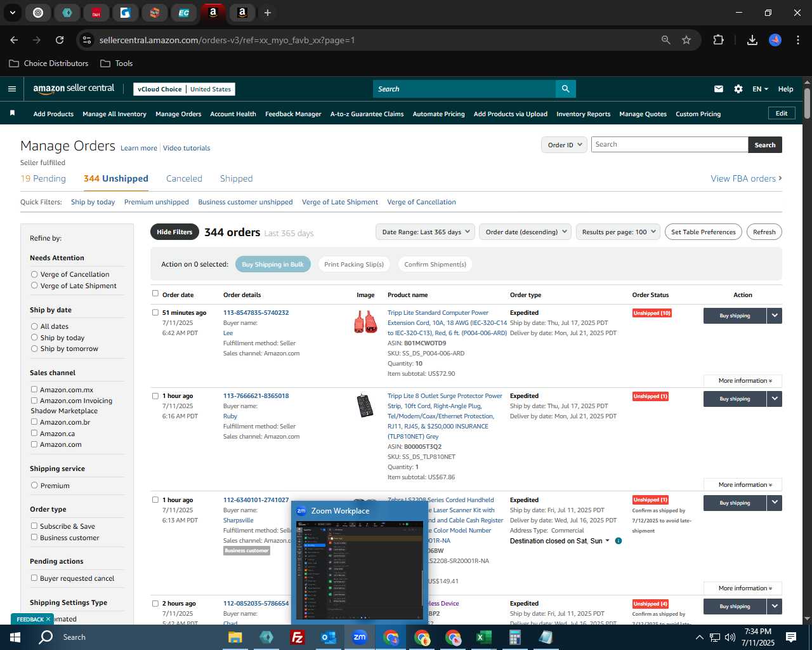This screenshot has height=650, width=812.
Task: Check the Buyer requested cancel checkbox
Action: pos(34,578)
